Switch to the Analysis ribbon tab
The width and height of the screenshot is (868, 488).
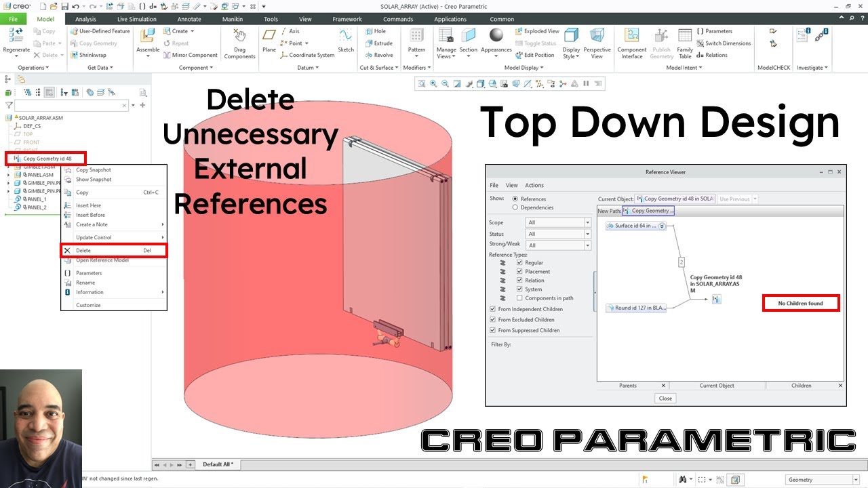85,19
